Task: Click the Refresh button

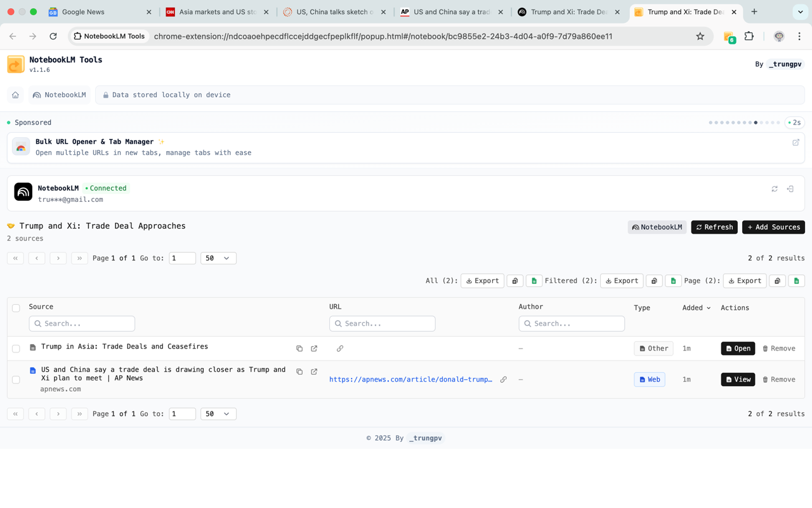Action: (x=714, y=227)
